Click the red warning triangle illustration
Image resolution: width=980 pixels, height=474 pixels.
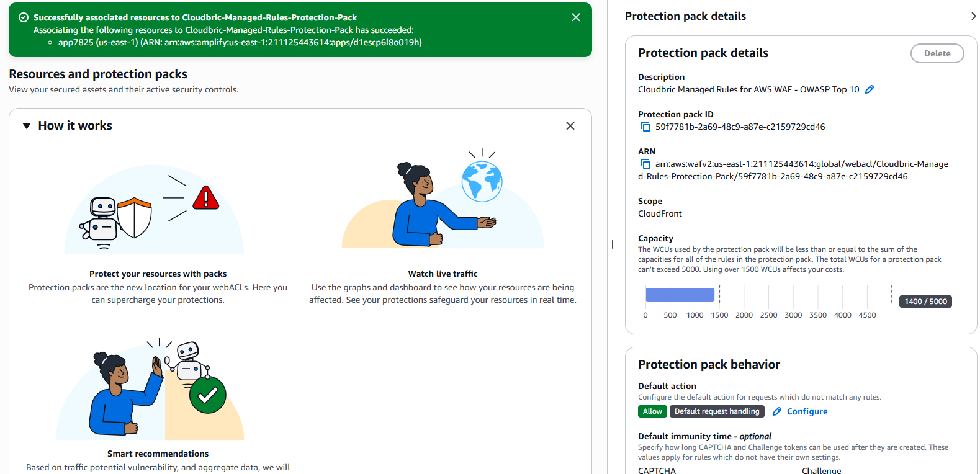205,198
